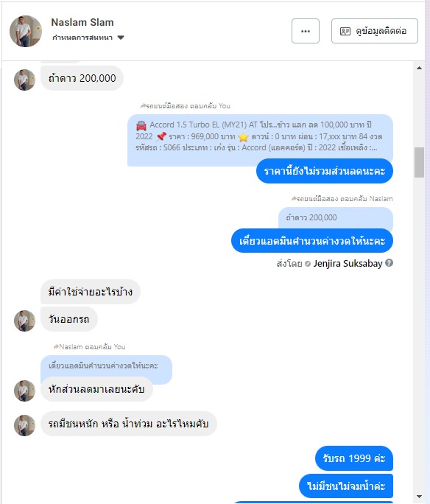Click the quoted ถ้าดาว 200,000 reply preview

[x=335, y=218]
